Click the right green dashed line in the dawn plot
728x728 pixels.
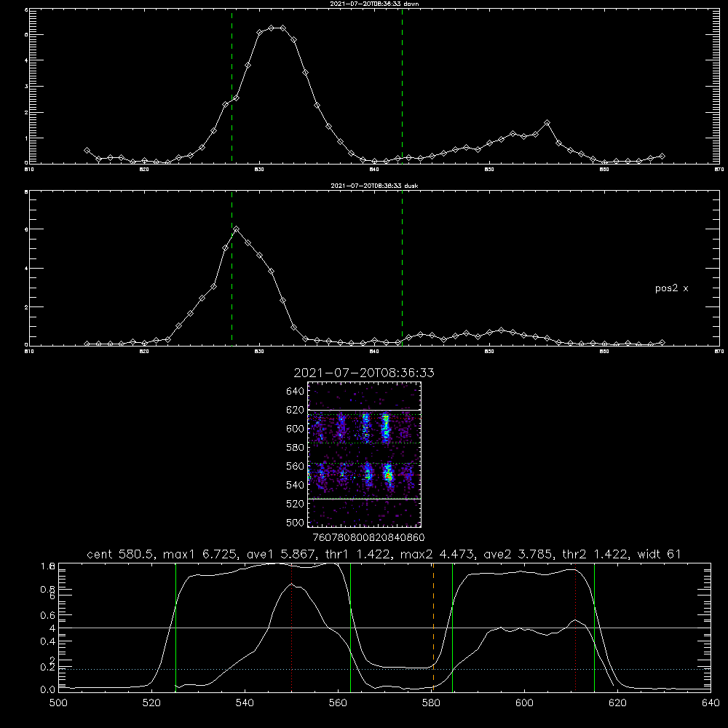click(x=402, y=86)
